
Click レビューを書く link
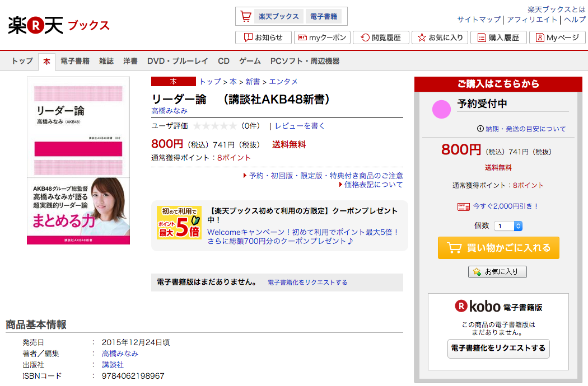(300, 126)
